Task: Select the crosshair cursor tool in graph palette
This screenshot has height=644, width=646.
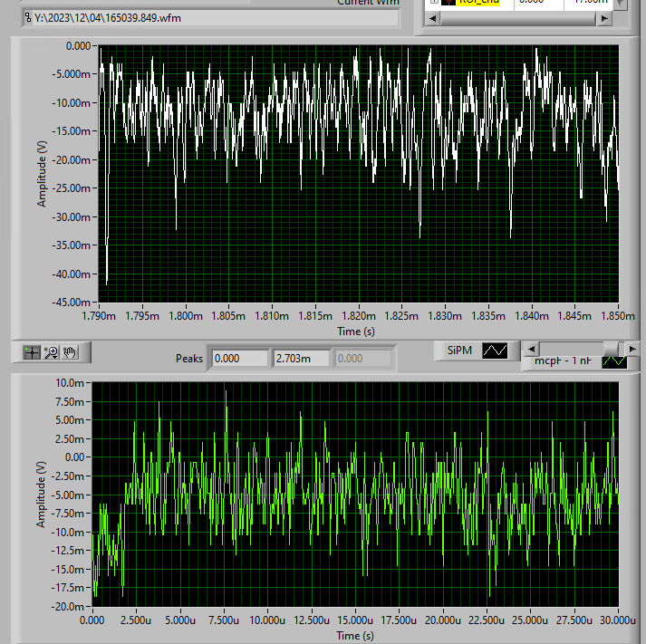Action: point(32,352)
